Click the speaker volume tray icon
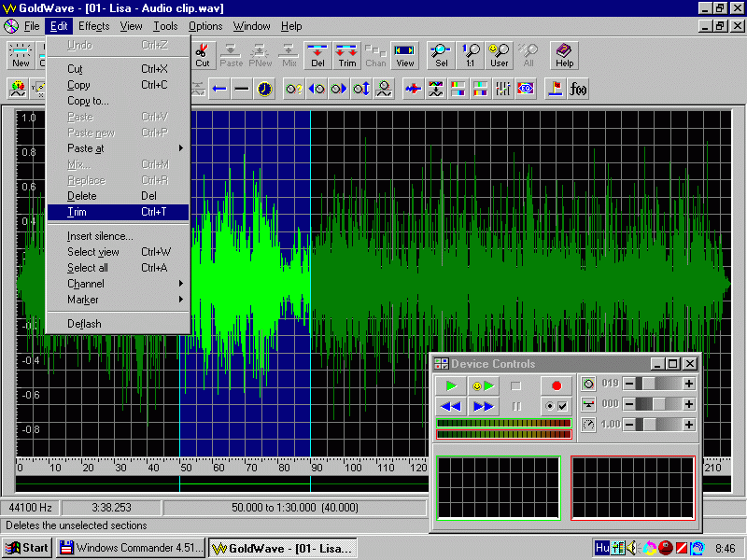Image resolution: width=747 pixels, height=560 pixels. (x=632, y=548)
